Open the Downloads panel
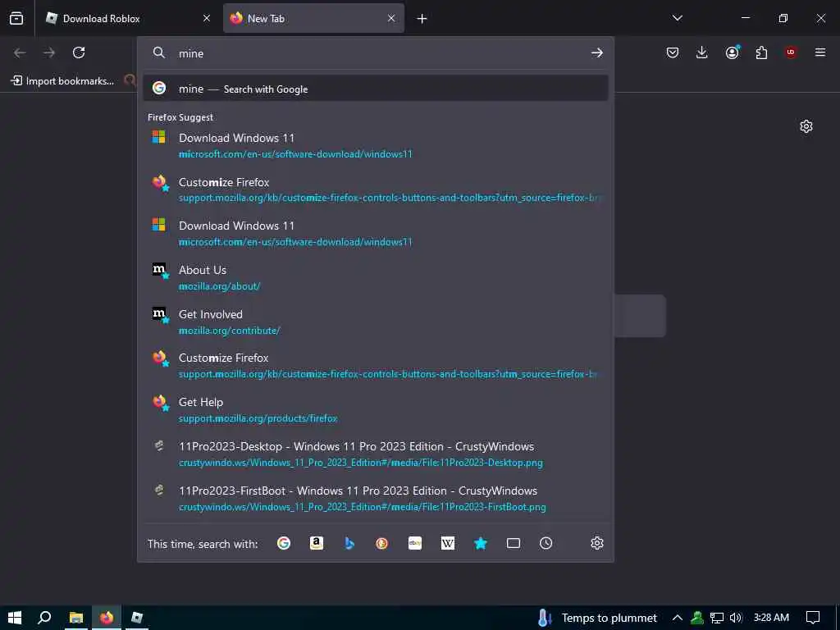Screen dimensions: 840x630 click(x=702, y=52)
